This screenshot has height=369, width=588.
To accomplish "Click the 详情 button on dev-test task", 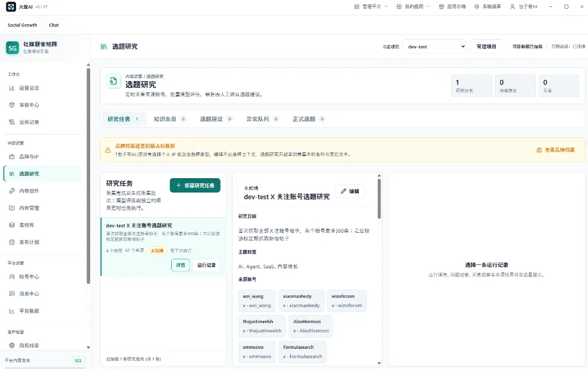I will click(180, 265).
